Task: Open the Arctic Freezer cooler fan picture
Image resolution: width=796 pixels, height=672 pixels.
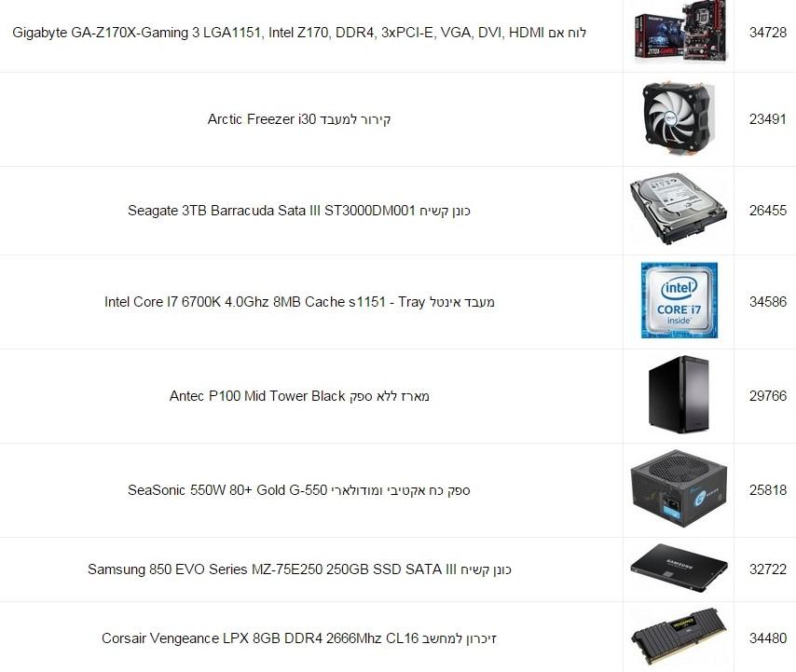Action: (679, 118)
